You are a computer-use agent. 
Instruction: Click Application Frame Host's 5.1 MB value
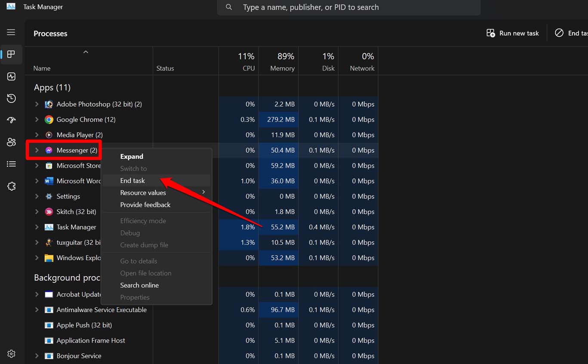[x=285, y=340]
